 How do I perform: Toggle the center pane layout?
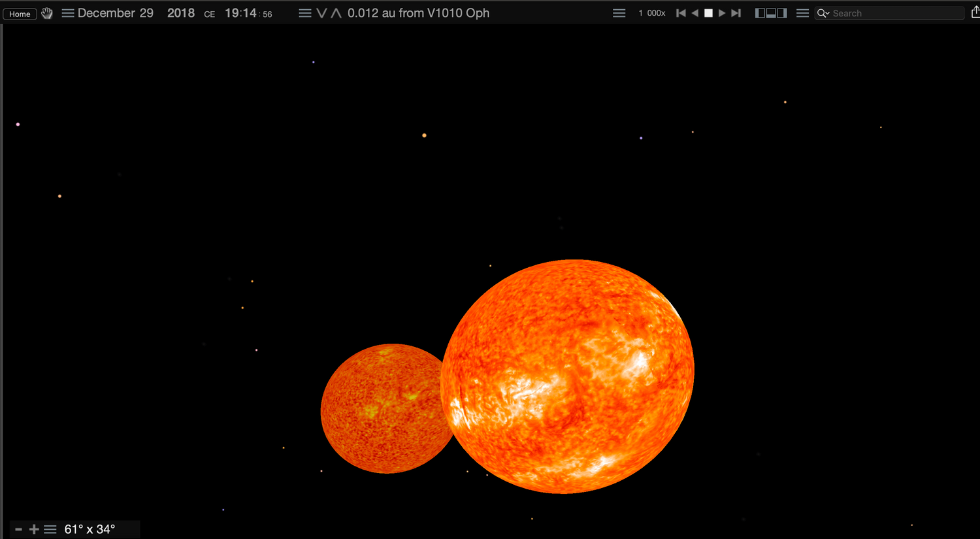[x=771, y=12]
